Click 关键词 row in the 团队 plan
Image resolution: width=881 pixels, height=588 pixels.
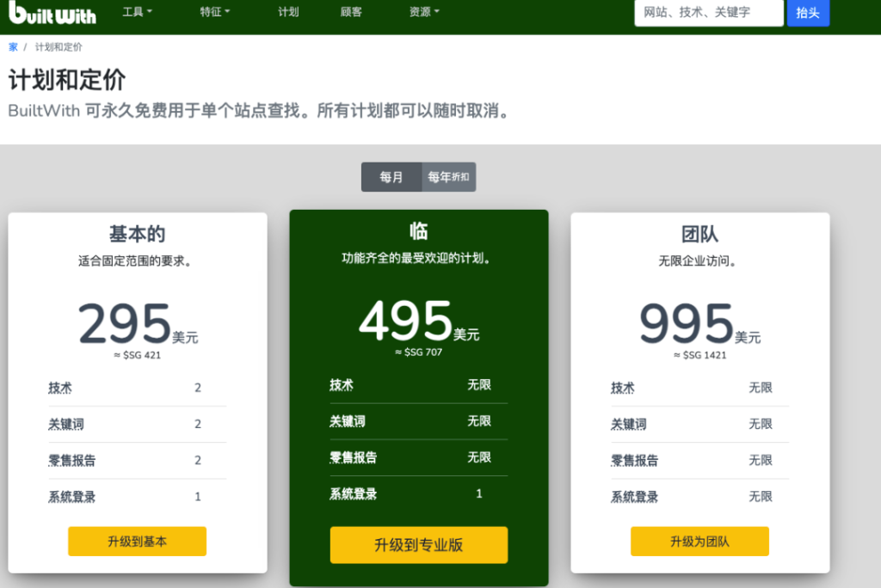click(x=699, y=424)
